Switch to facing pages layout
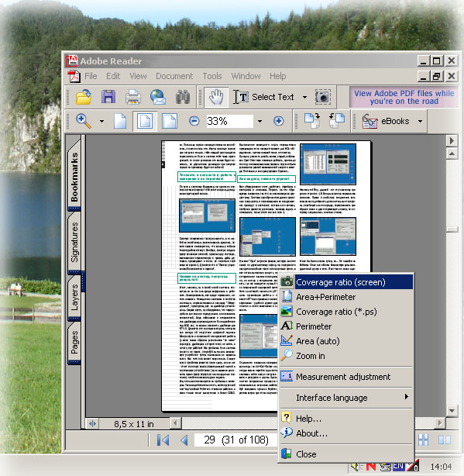 [445, 440]
